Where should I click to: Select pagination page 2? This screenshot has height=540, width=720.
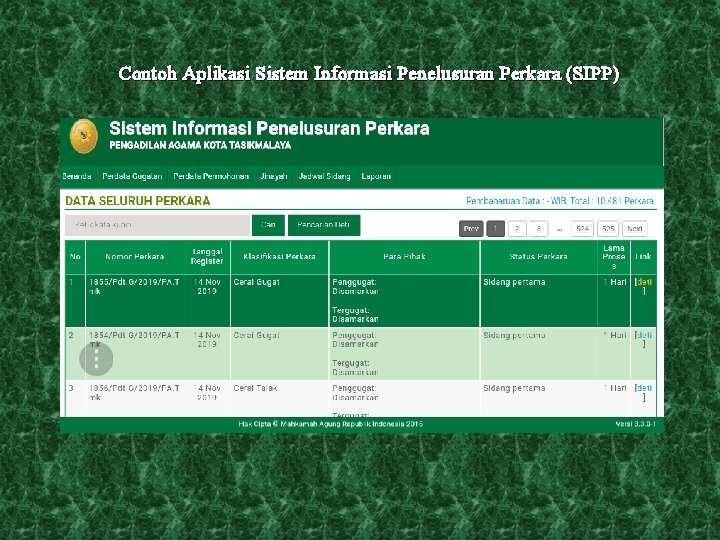pyautogui.click(x=517, y=229)
